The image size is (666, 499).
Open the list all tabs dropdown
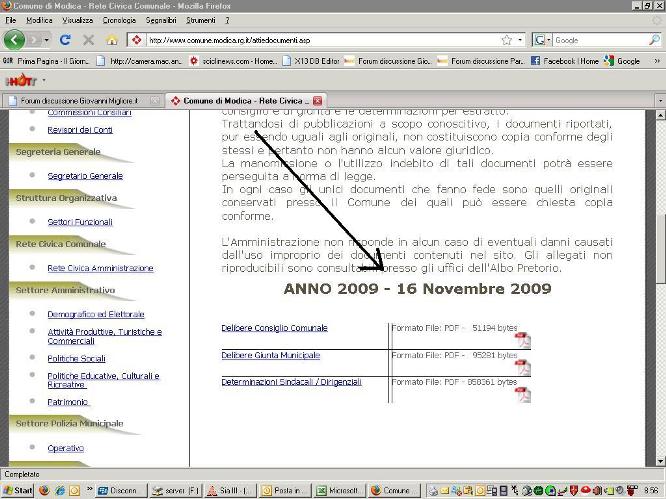(x=660, y=101)
